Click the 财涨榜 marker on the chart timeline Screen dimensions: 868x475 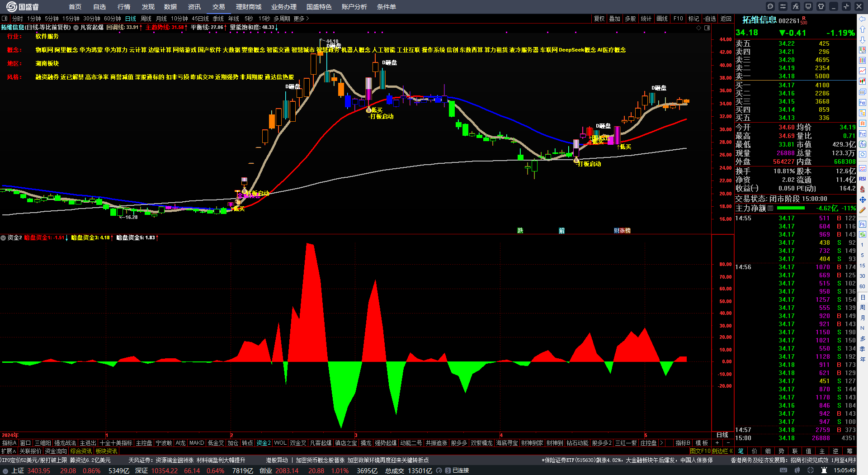(x=623, y=231)
